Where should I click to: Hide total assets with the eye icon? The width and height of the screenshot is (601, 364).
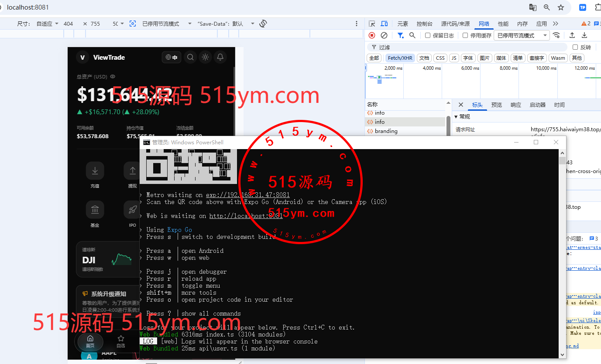click(x=113, y=77)
